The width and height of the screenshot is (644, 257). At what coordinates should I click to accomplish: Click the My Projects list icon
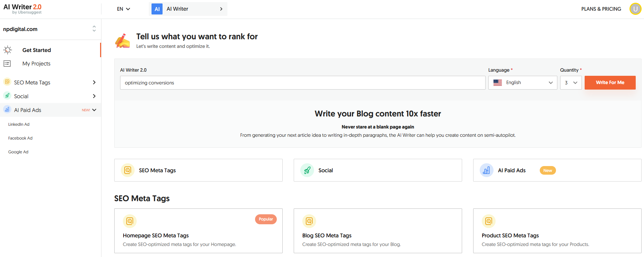coord(7,63)
